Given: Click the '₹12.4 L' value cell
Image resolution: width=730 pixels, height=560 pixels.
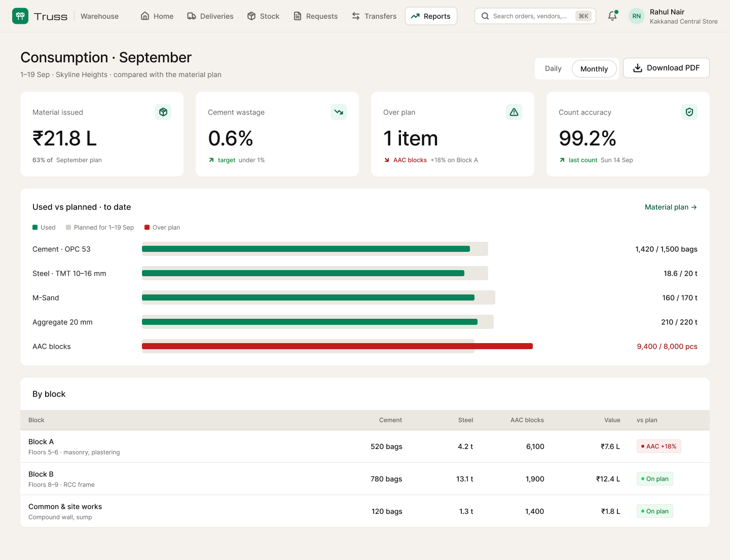Looking at the screenshot, I should 608,479.
